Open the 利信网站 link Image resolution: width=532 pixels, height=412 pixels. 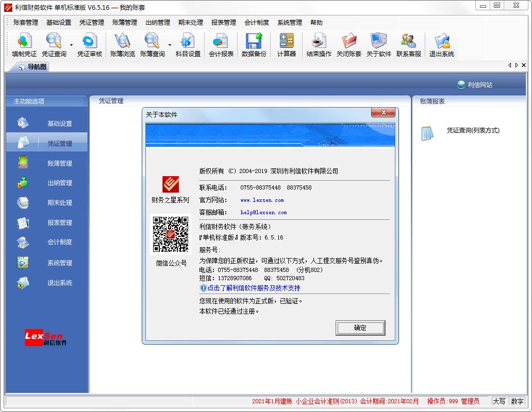pyautogui.click(x=475, y=84)
